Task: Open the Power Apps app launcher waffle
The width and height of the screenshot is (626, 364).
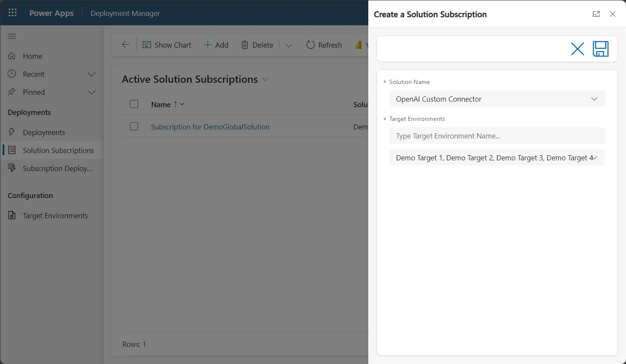Action: tap(12, 13)
